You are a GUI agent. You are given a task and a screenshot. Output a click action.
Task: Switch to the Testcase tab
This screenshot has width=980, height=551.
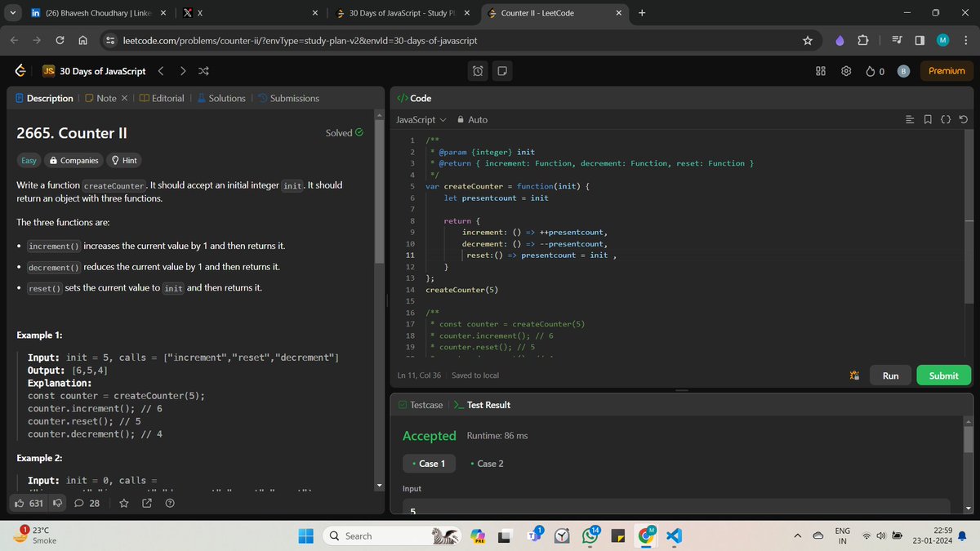[x=421, y=405]
